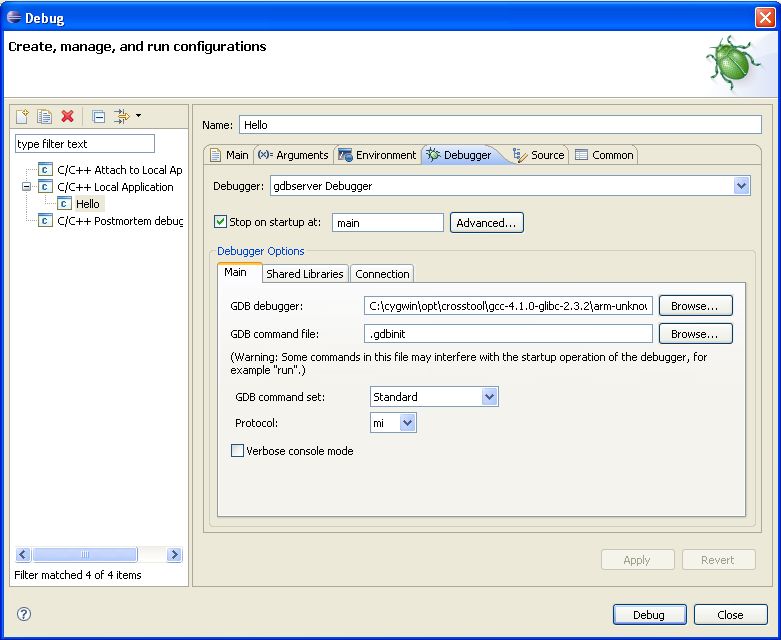
Task: Switch to Shared Libraries sub-tab
Action: click(x=305, y=273)
